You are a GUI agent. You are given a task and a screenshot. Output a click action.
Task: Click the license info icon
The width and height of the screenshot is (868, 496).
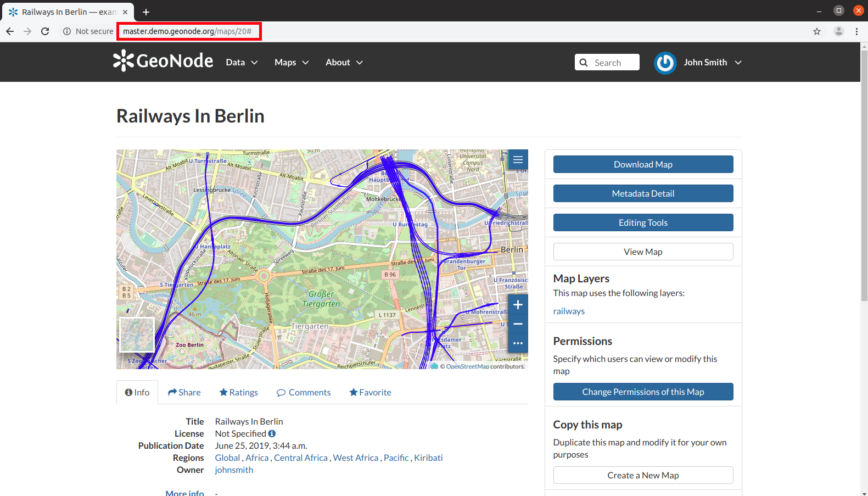[272, 433]
